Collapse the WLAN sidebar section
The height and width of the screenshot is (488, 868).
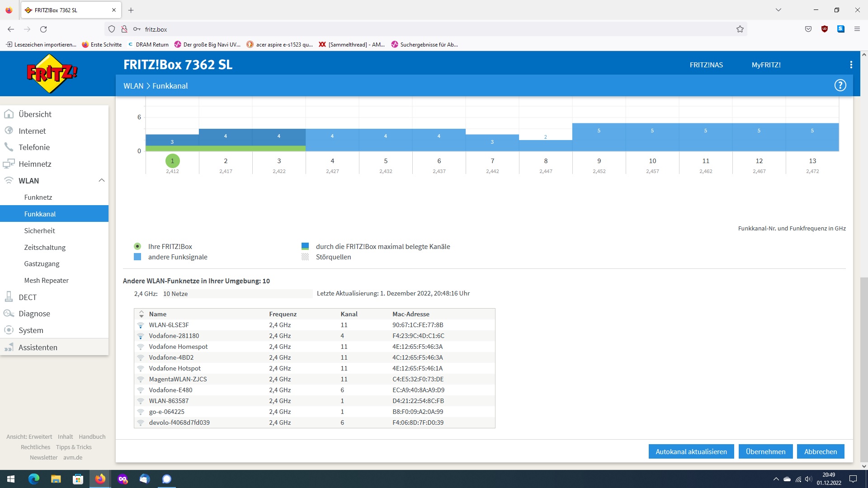[x=101, y=181]
